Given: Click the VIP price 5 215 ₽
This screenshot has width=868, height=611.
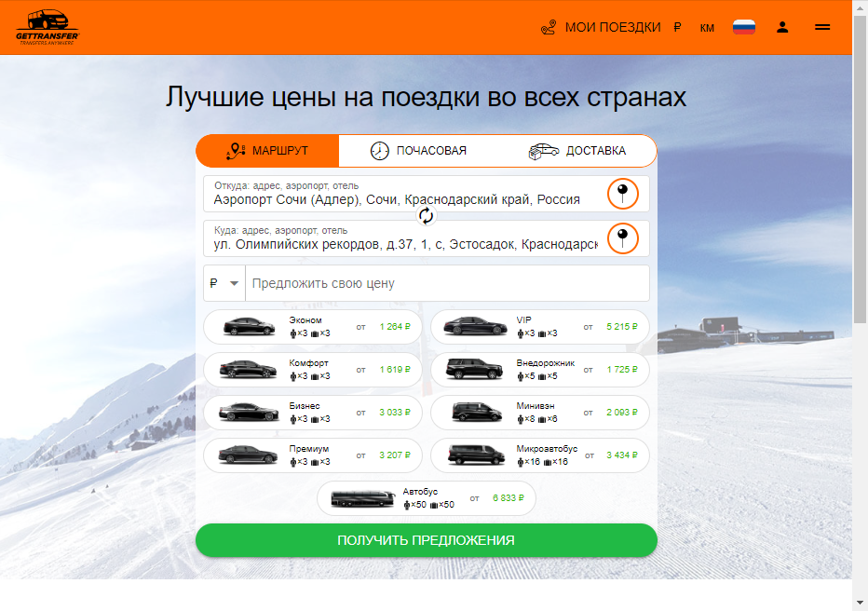Looking at the screenshot, I should click(621, 327).
